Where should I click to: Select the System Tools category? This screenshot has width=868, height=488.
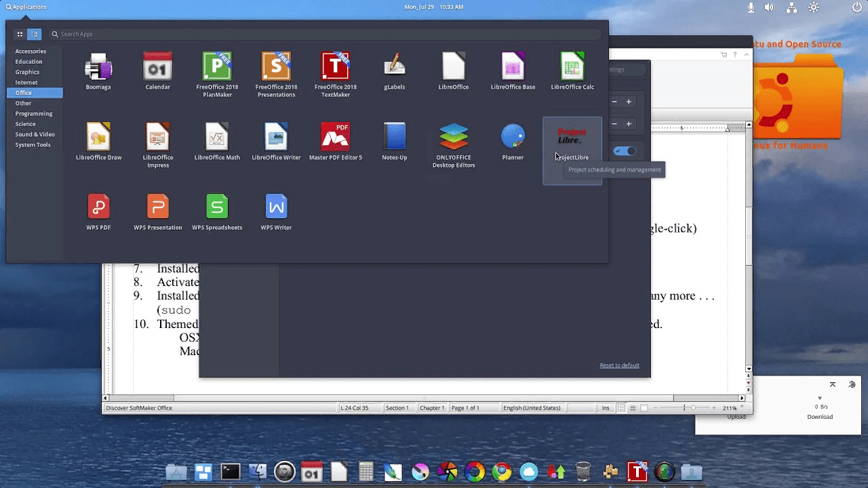point(35,145)
